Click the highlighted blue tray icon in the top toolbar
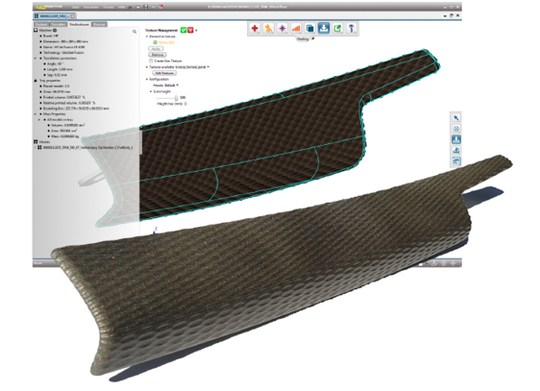 coord(324,28)
